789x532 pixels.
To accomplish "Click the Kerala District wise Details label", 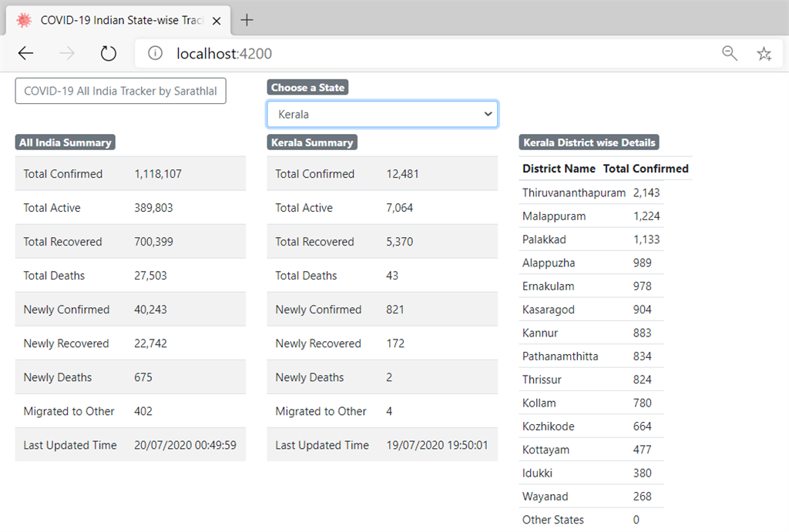I will (589, 142).
